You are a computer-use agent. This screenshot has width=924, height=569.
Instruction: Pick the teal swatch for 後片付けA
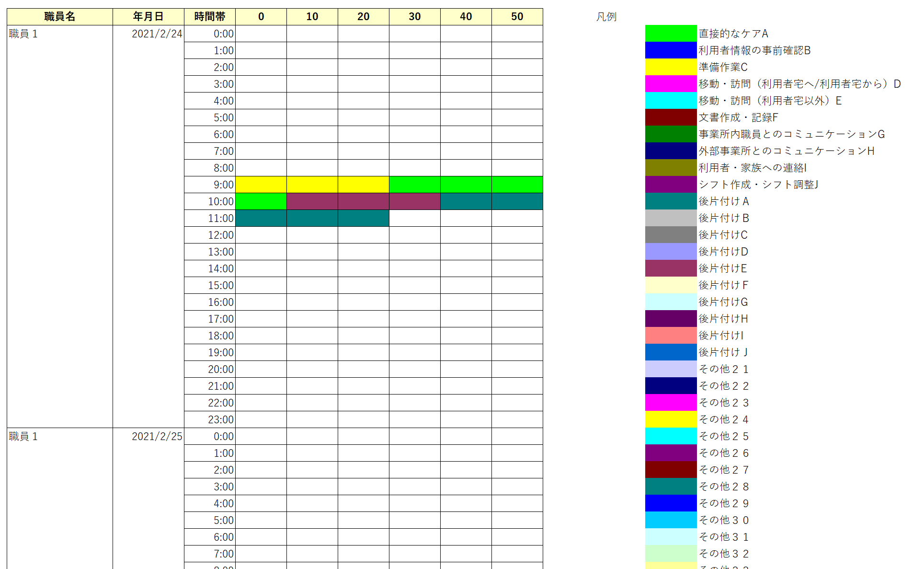(671, 201)
